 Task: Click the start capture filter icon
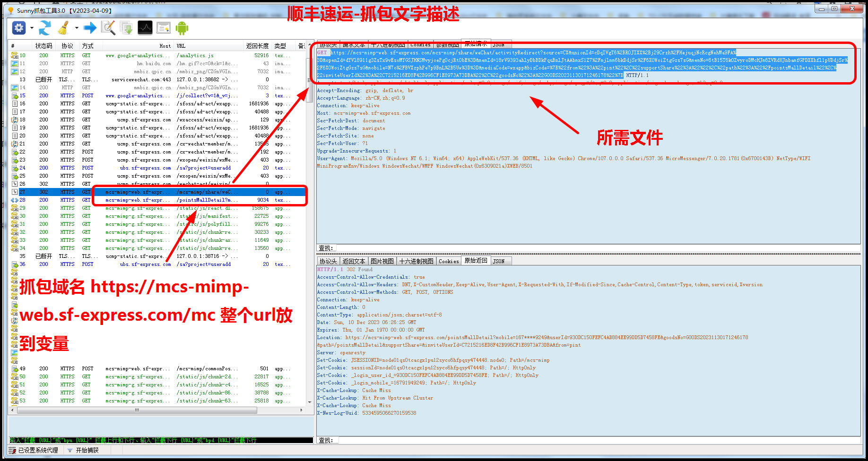(70, 450)
